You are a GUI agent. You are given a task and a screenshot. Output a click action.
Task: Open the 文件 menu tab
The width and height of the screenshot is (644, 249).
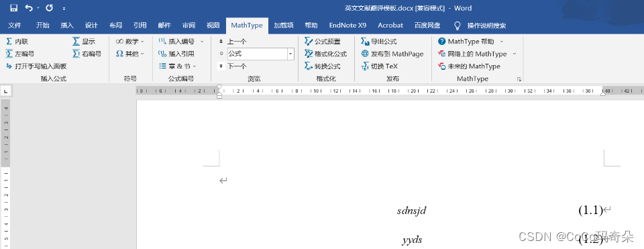(x=15, y=25)
